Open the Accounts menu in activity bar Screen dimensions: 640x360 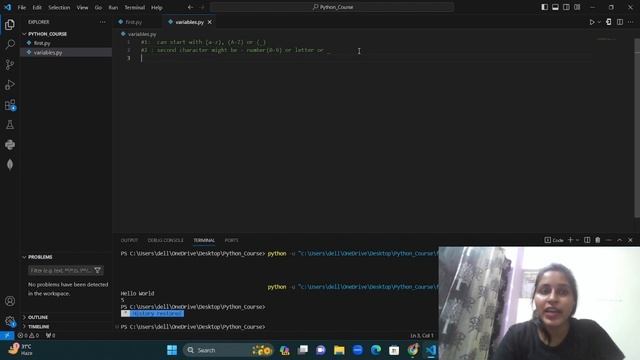(x=10, y=301)
